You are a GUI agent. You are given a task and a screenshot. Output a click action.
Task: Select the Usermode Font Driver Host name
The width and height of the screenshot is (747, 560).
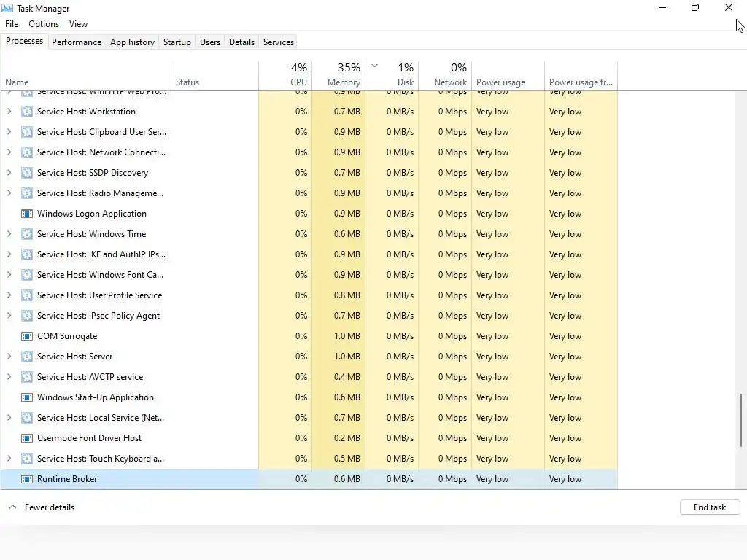[x=89, y=438]
